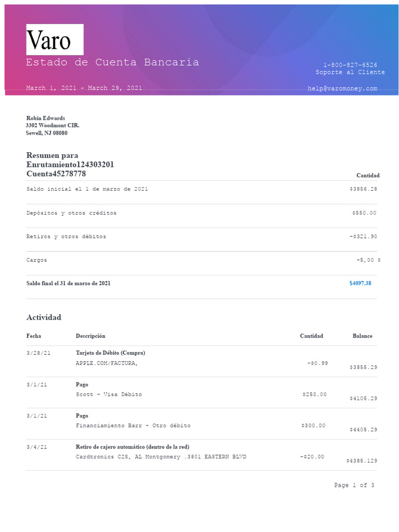The width and height of the screenshot is (399, 532).
Task: Click the account holder name Robin Edwards
Action: coord(46,118)
